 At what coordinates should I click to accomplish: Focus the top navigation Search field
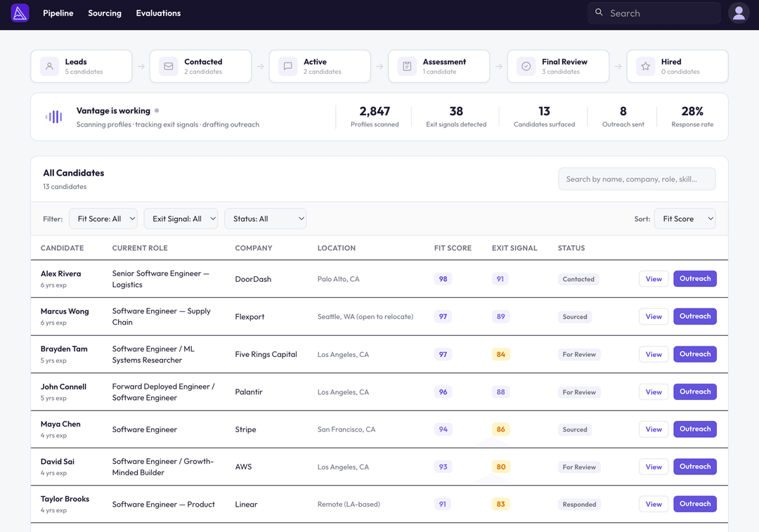pos(654,13)
